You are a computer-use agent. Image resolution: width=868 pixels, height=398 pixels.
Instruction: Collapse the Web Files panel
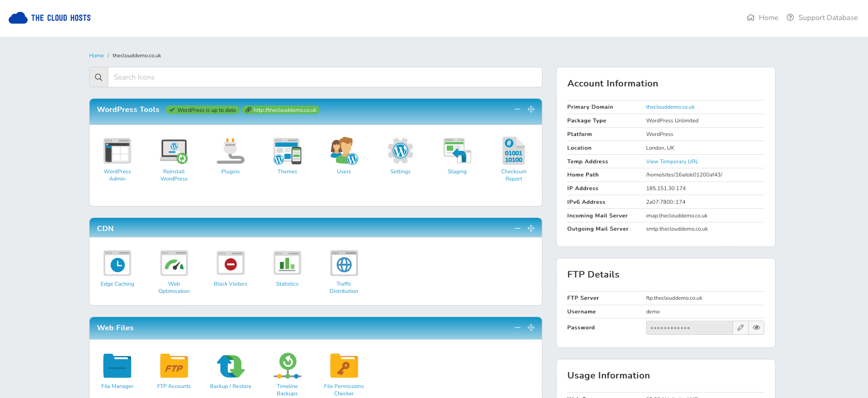517,327
